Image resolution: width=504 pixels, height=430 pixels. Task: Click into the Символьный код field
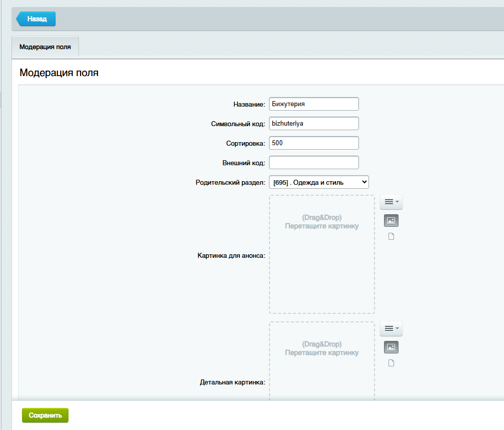tap(313, 124)
